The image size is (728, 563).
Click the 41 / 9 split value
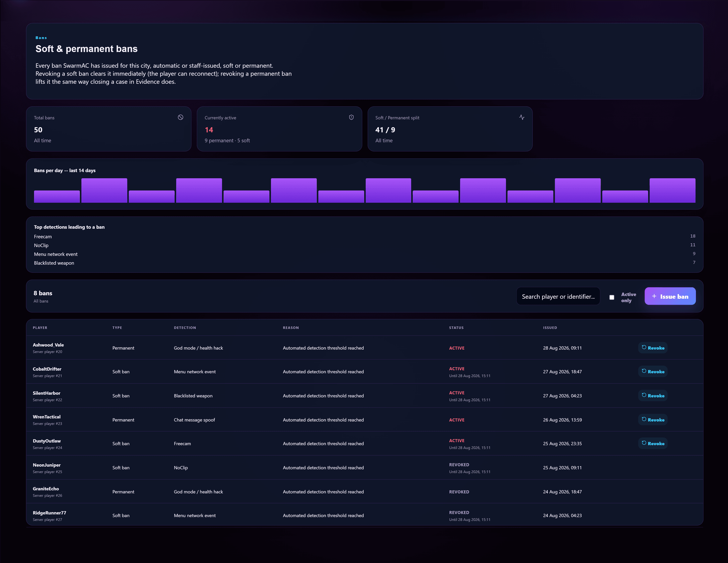click(385, 130)
